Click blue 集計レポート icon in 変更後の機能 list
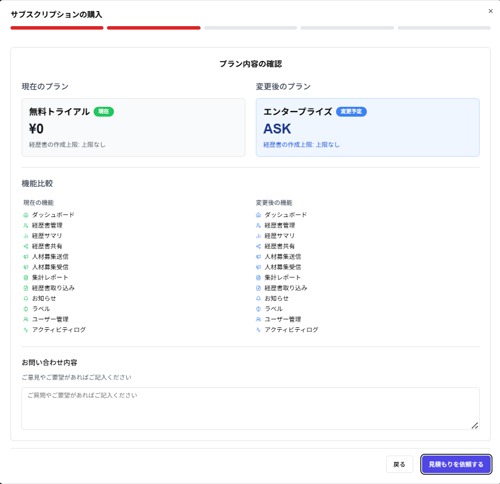Screen dimensions: 500x484 (258, 278)
